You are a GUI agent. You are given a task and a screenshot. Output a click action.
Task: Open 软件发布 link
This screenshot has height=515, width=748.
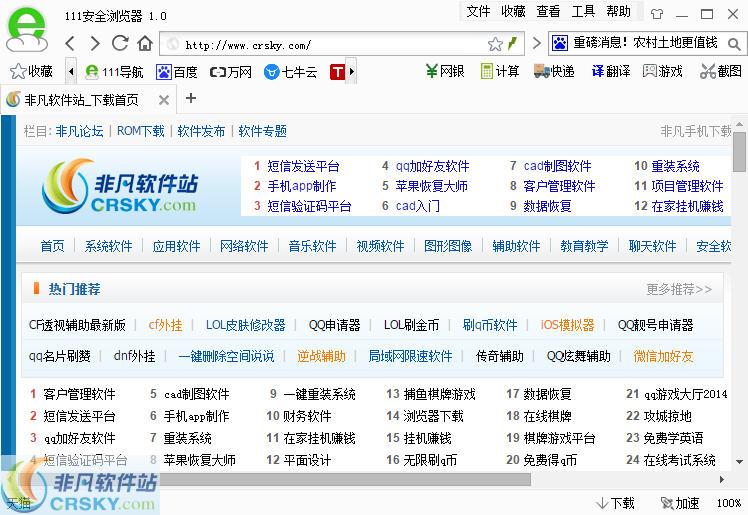click(201, 131)
